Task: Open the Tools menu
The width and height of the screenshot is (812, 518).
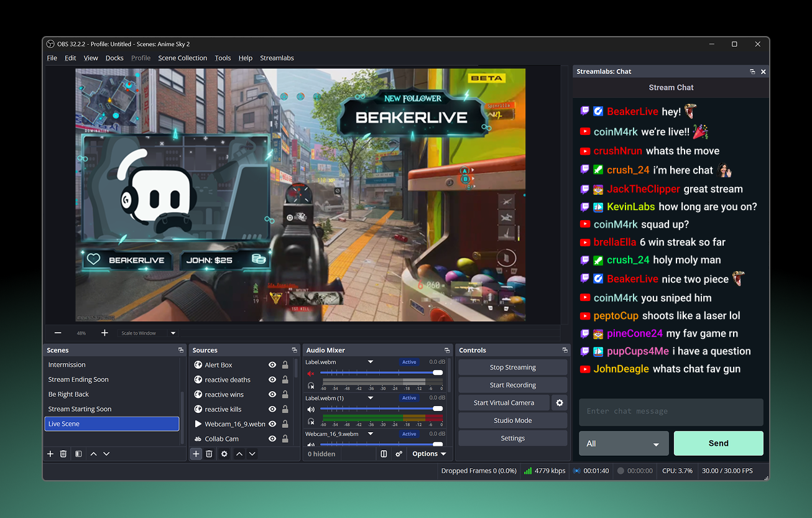Action: 223,58
